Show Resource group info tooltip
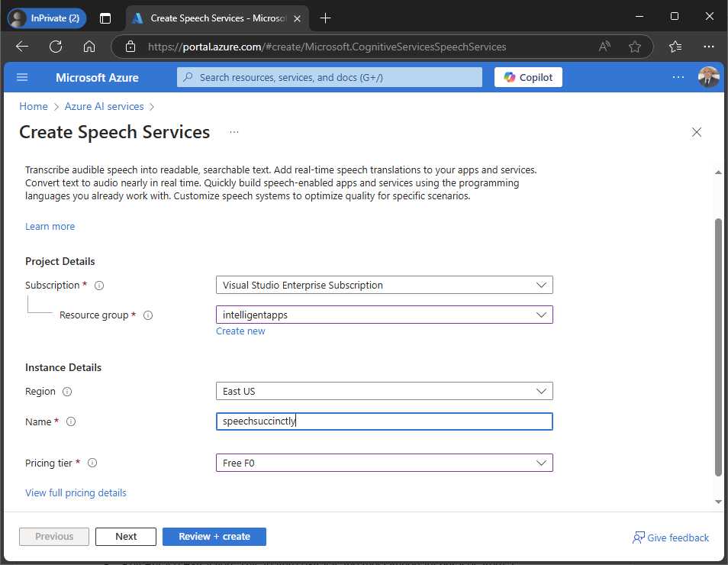The height and width of the screenshot is (565, 728). pyautogui.click(x=147, y=315)
